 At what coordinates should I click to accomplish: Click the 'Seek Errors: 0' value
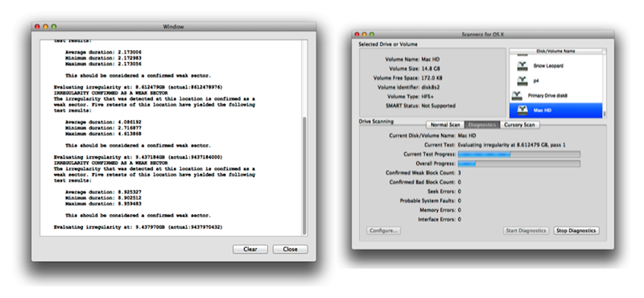click(459, 192)
